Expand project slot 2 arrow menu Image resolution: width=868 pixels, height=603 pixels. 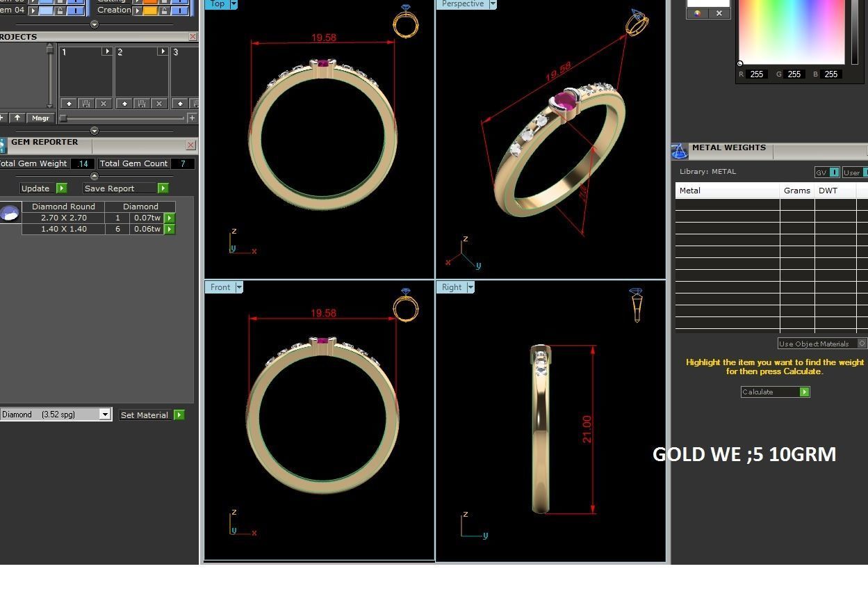(x=163, y=51)
